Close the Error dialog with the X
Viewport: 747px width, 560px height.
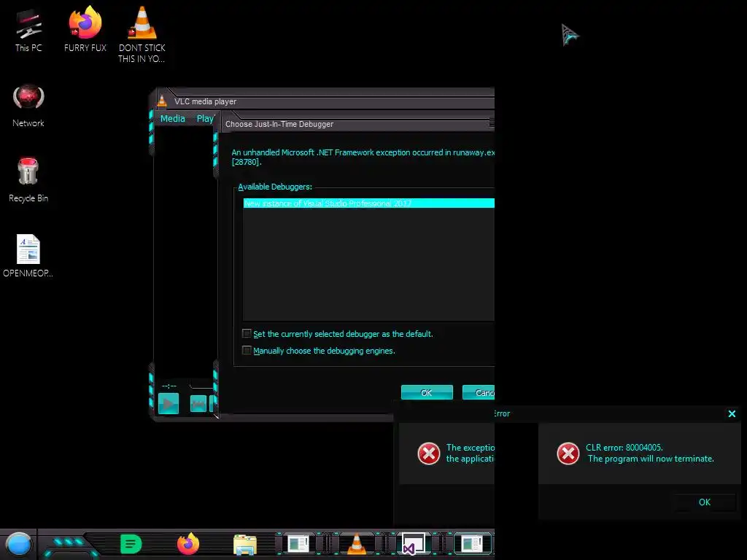pos(732,414)
